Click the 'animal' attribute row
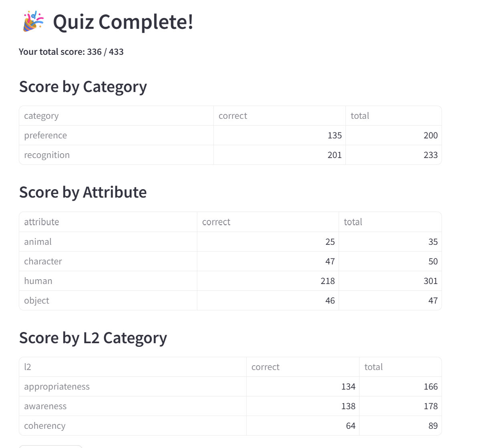Screen dimensions: 486x448 coord(38,242)
